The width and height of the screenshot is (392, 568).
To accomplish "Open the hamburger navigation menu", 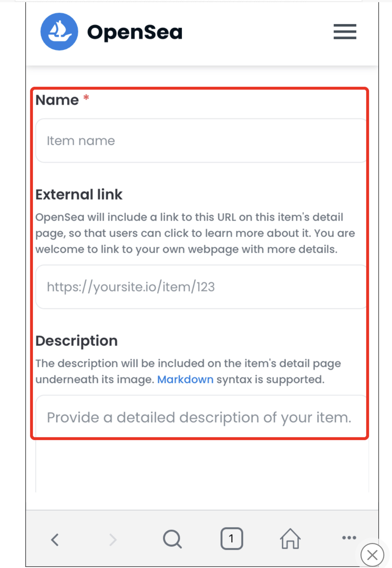I will point(345,32).
